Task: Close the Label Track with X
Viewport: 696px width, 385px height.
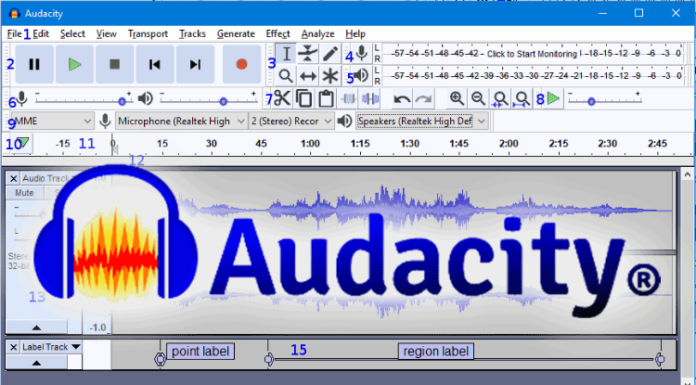Action: [x=13, y=347]
